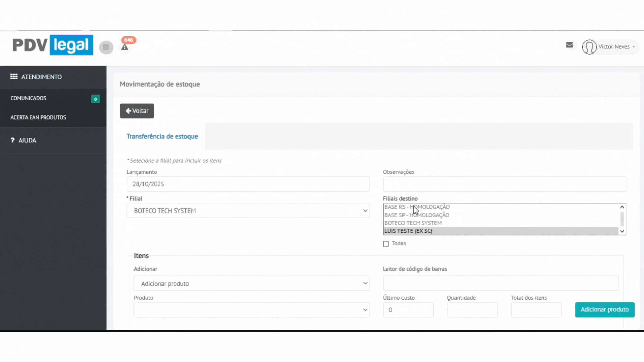This screenshot has width=644, height=362.
Task: Click the Quantidade input field
Action: point(472,310)
